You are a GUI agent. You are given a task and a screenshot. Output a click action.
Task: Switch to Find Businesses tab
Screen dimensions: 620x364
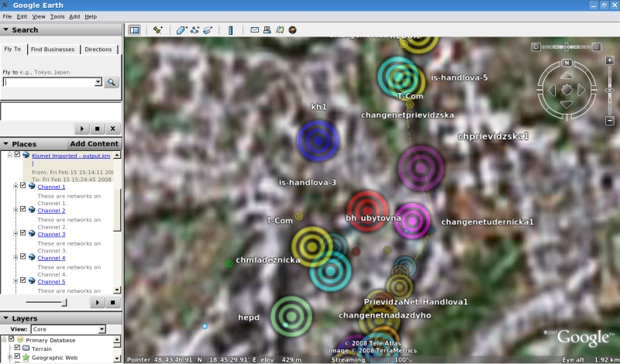(x=53, y=50)
